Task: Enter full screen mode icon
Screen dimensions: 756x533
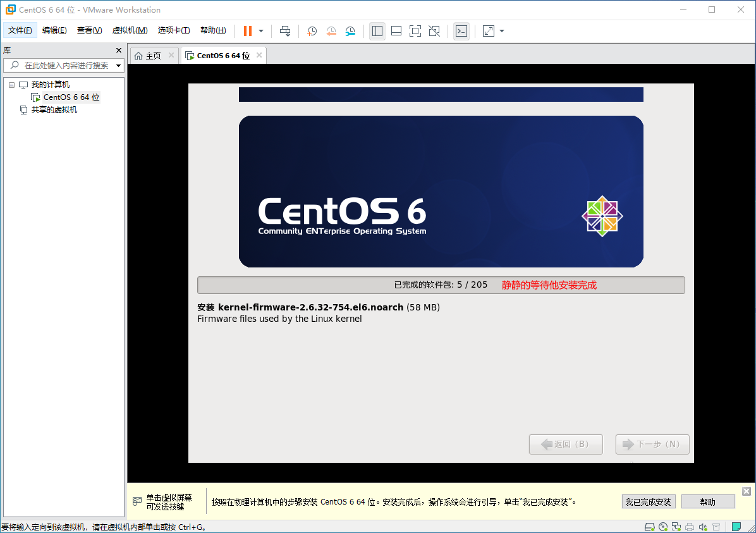Action: pos(415,31)
